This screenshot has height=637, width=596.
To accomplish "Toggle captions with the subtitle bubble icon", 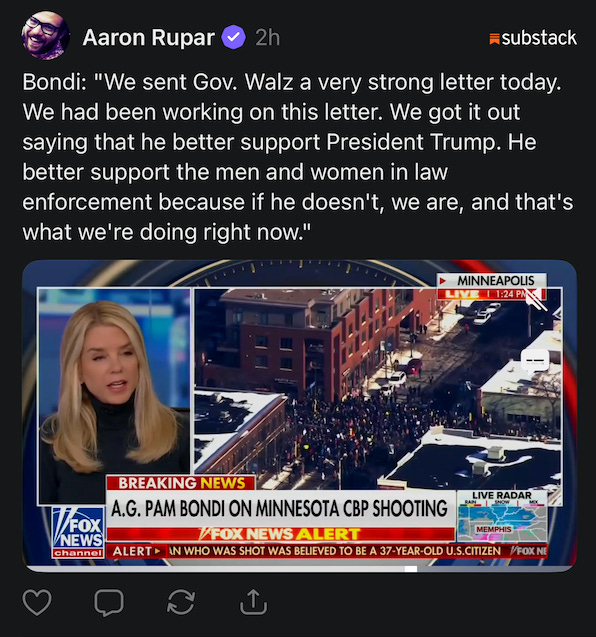I will (x=535, y=361).
